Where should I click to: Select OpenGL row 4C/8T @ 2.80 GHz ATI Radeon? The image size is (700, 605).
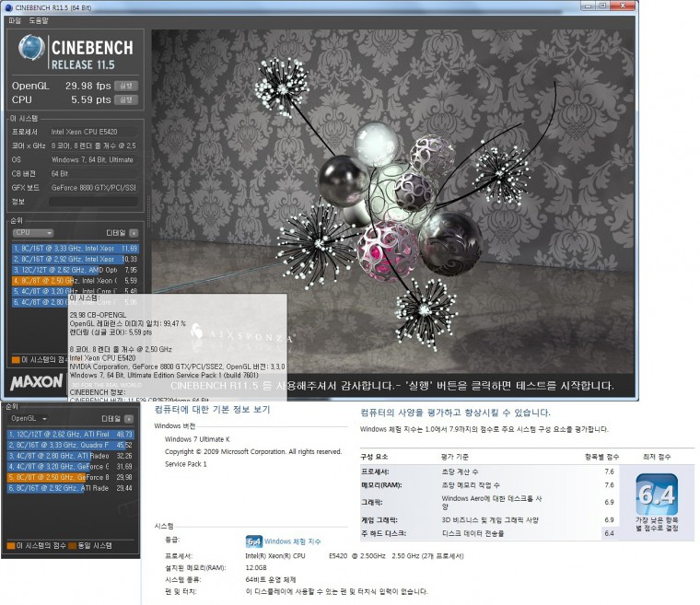tap(71, 456)
